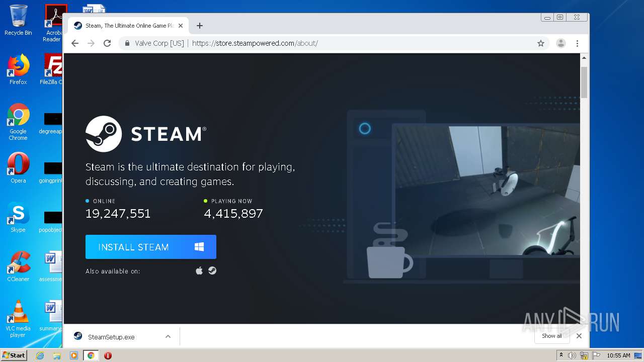The image size is (644, 362).
Task: Bookmark this page with the star icon
Action: coord(541,43)
